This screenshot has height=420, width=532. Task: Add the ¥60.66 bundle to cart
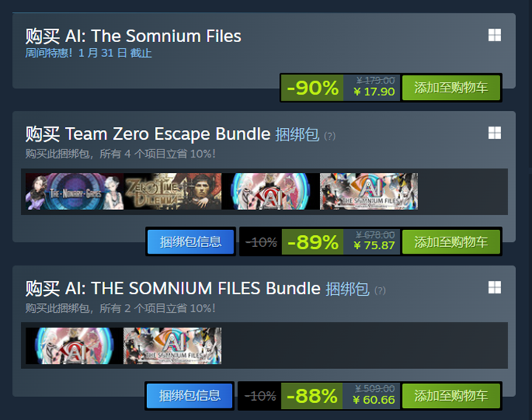451,396
